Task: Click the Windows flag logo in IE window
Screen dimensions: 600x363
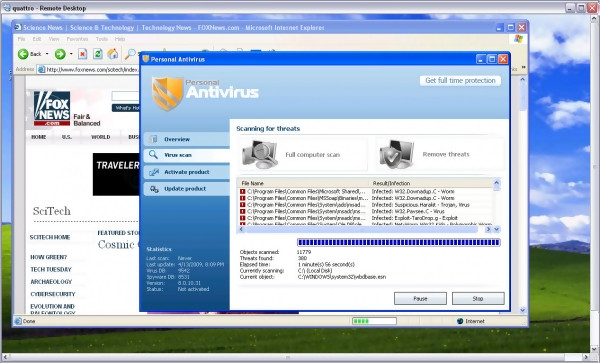Action: tap(518, 39)
